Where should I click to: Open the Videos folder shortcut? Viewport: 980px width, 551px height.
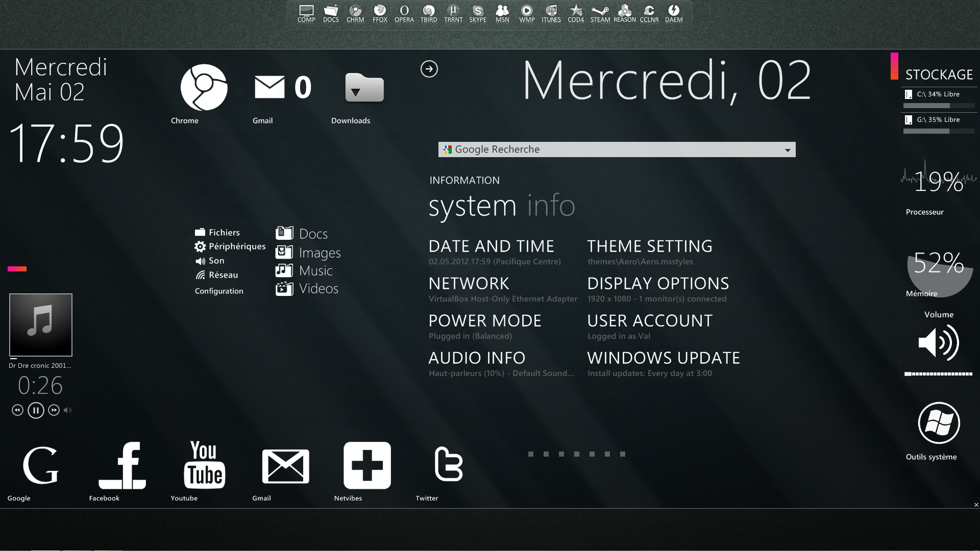(307, 289)
